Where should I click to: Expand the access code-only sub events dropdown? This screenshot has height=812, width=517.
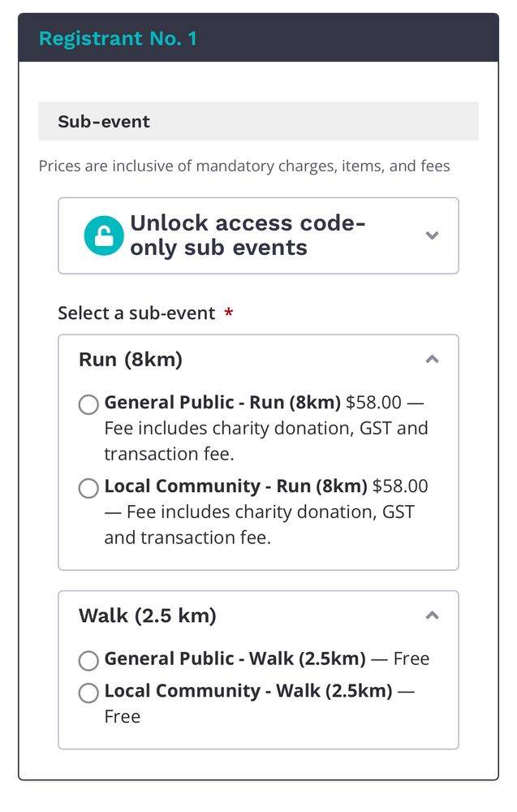coord(433,235)
